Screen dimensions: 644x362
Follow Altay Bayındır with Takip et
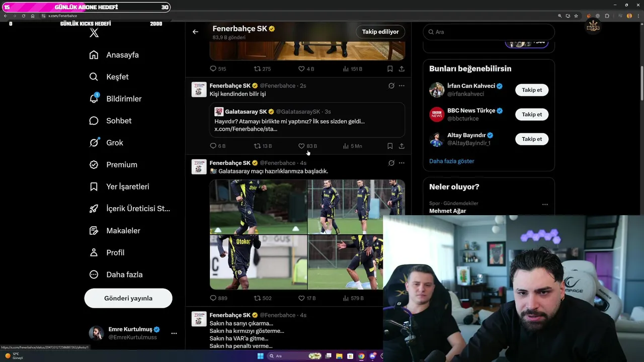click(x=532, y=139)
